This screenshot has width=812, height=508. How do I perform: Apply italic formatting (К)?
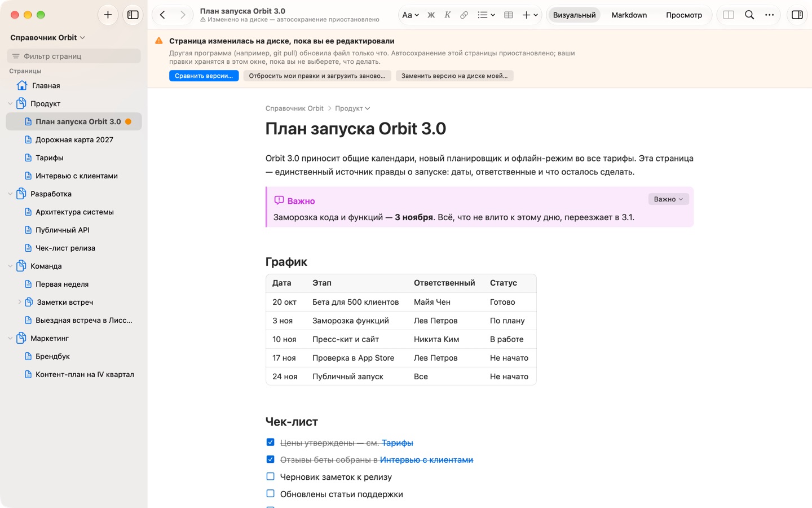coord(447,15)
